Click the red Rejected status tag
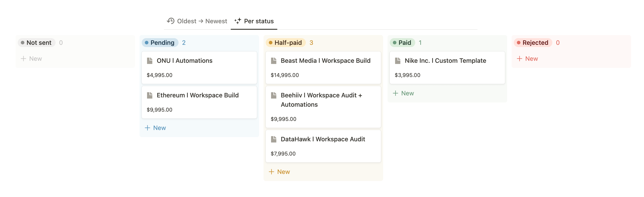This screenshot has height=197, width=644. point(533,43)
